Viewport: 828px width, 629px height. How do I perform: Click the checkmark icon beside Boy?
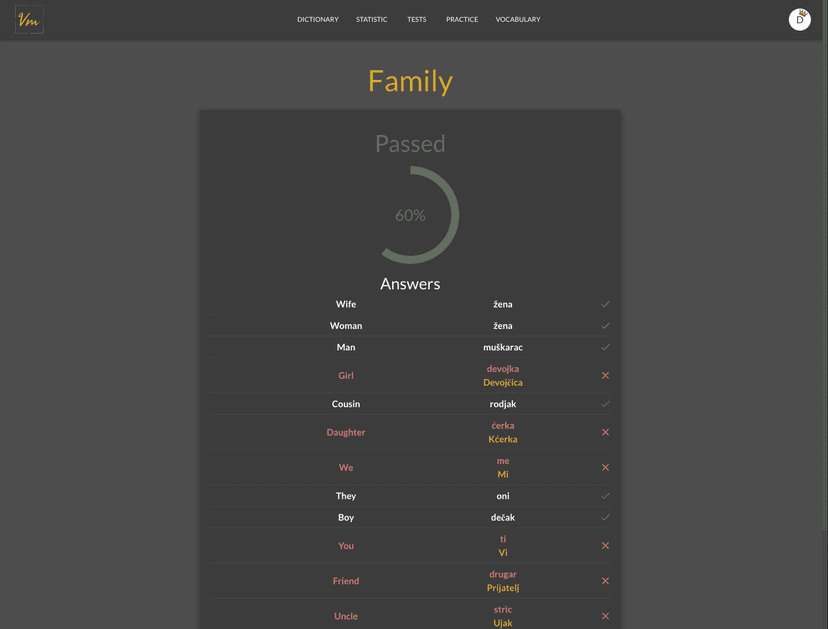[605, 518]
